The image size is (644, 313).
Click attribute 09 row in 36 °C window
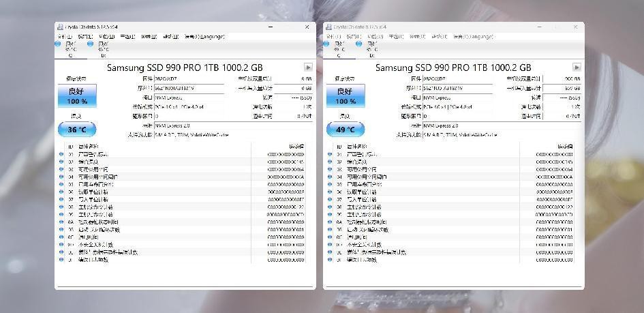[182, 214]
